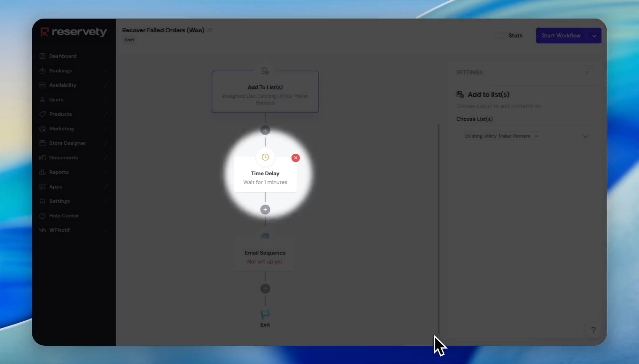639x364 pixels.
Task: Remove Existing Utility Trailer Renters tag
Action: [536, 136]
